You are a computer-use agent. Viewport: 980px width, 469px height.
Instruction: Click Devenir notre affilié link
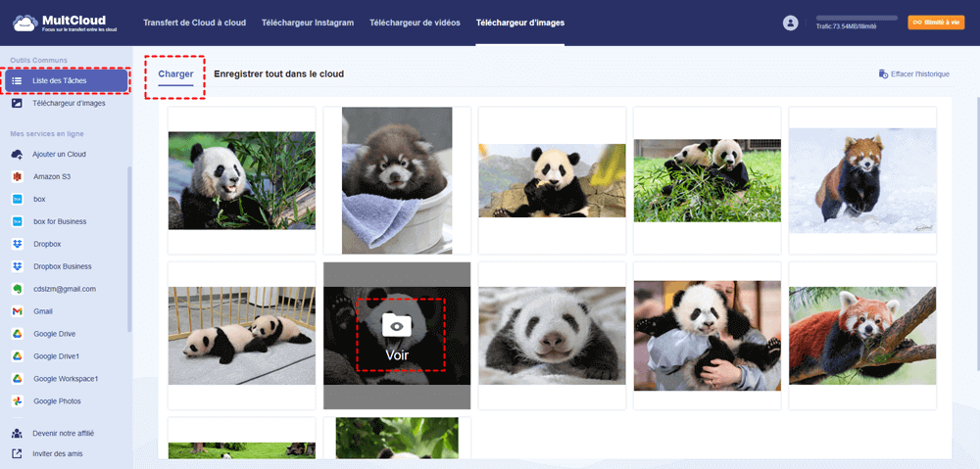[63, 434]
